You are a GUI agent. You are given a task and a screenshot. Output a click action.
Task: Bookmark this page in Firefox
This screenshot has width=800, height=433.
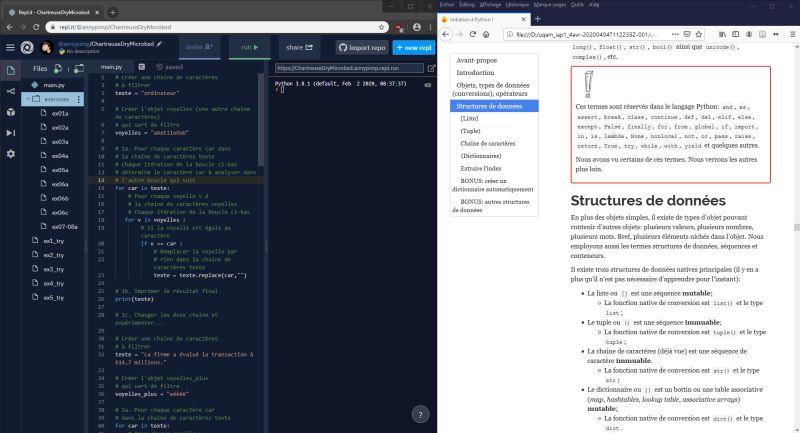pos(699,34)
